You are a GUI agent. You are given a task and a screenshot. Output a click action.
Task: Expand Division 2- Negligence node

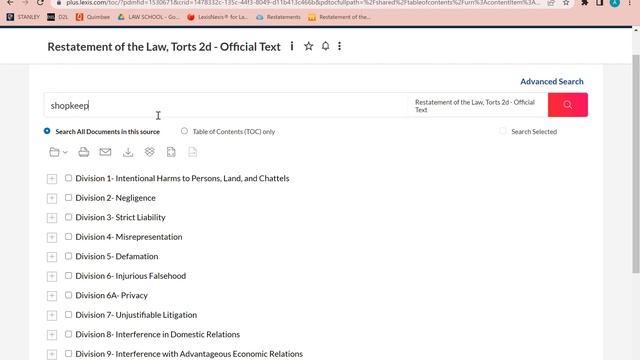(x=52, y=198)
